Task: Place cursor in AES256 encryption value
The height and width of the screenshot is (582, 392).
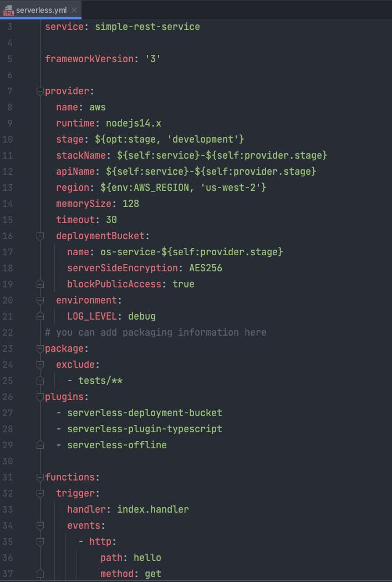Action: pyautogui.click(x=206, y=268)
